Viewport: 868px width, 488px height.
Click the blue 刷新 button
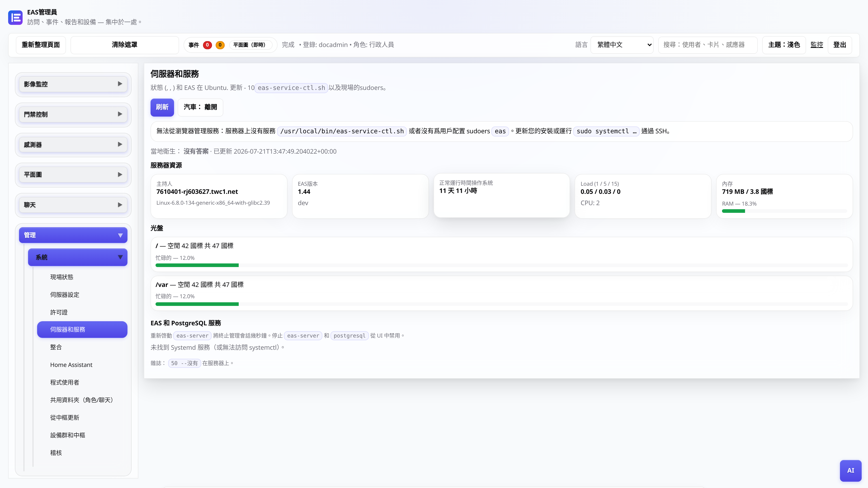162,107
